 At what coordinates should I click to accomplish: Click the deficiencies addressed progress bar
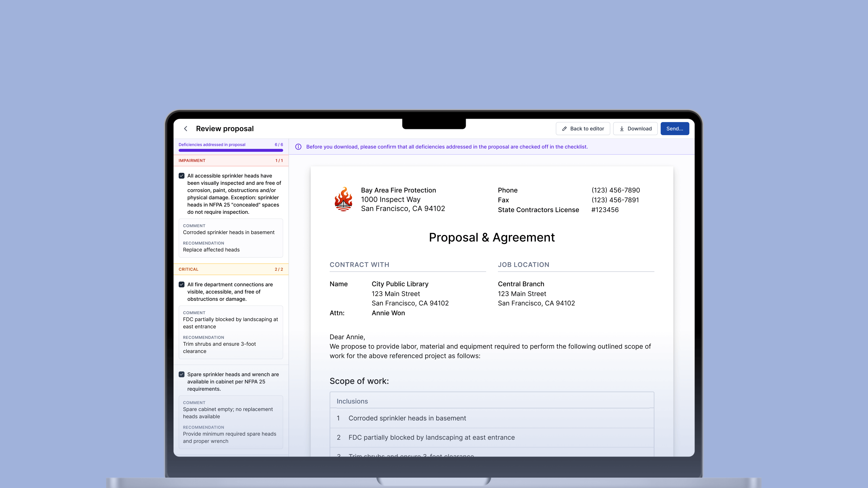point(231,150)
